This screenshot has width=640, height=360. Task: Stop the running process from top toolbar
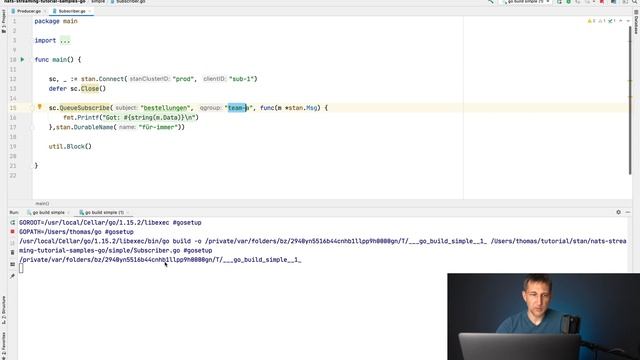point(602,2)
